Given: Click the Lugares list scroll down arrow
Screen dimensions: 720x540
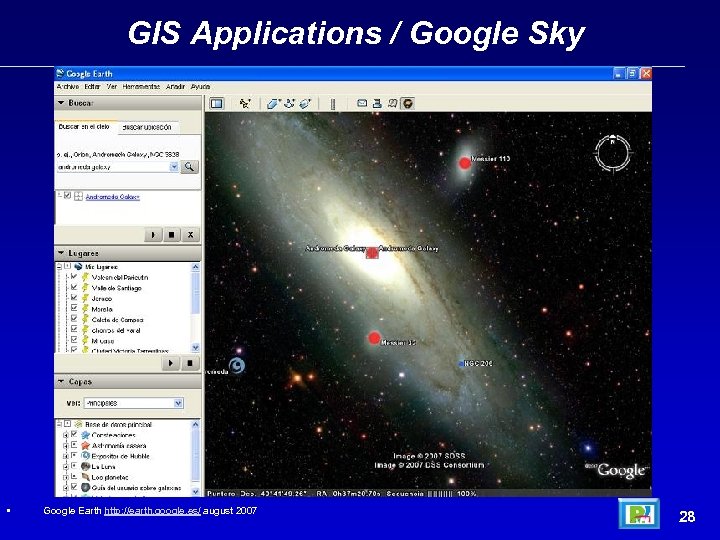Looking at the screenshot, I should click(195, 348).
